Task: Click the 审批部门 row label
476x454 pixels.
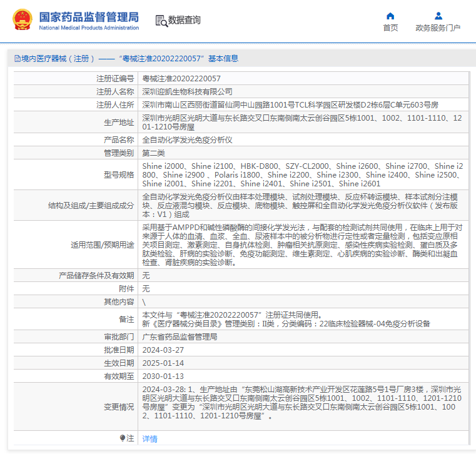Action: coord(119,337)
